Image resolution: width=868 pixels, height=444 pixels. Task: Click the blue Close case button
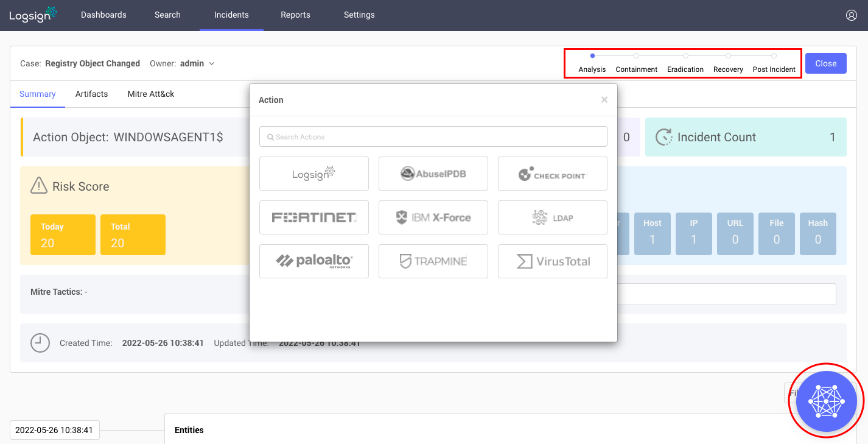826,63
